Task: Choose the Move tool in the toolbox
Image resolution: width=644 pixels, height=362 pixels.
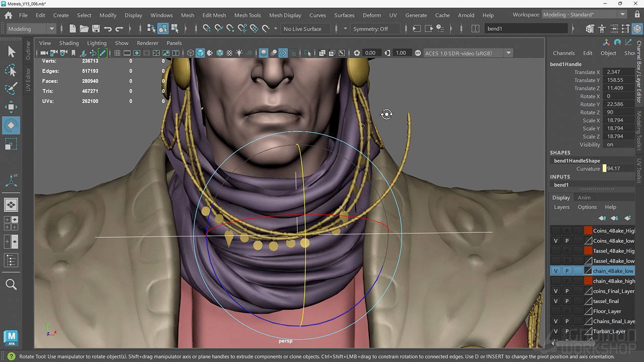Action: (11, 107)
